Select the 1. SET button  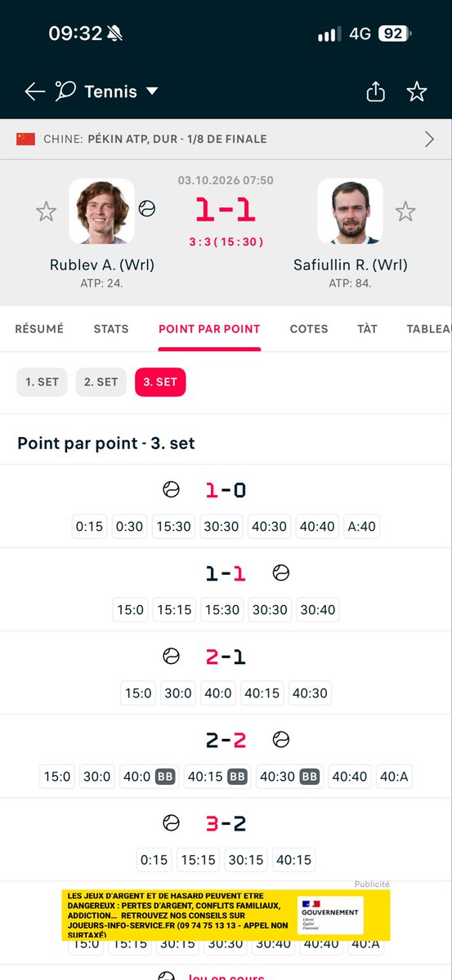click(x=42, y=381)
